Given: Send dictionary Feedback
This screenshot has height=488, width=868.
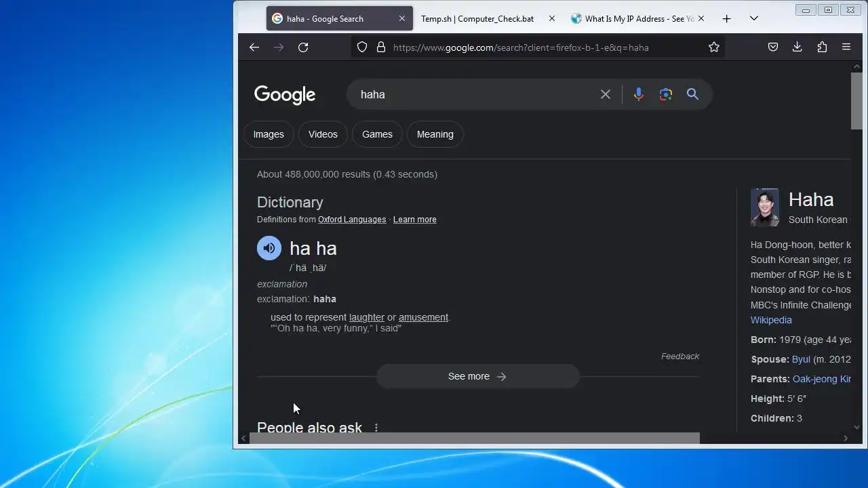Looking at the screenshot, I should [x=680, y=357].
